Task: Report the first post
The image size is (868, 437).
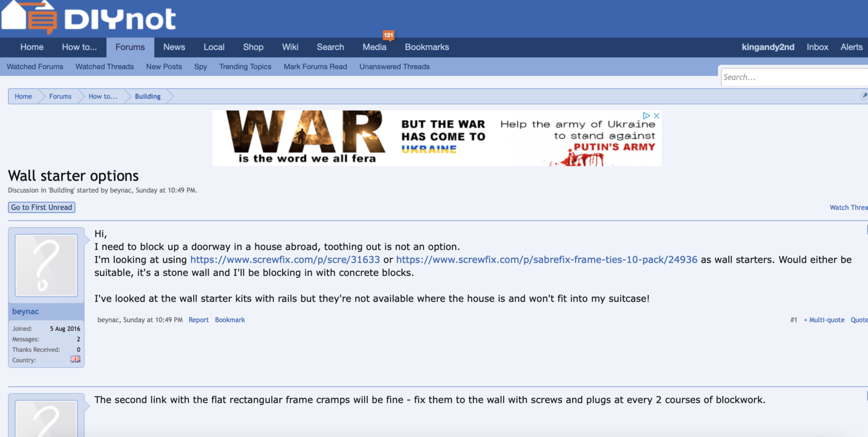Action: coord(199,320)
